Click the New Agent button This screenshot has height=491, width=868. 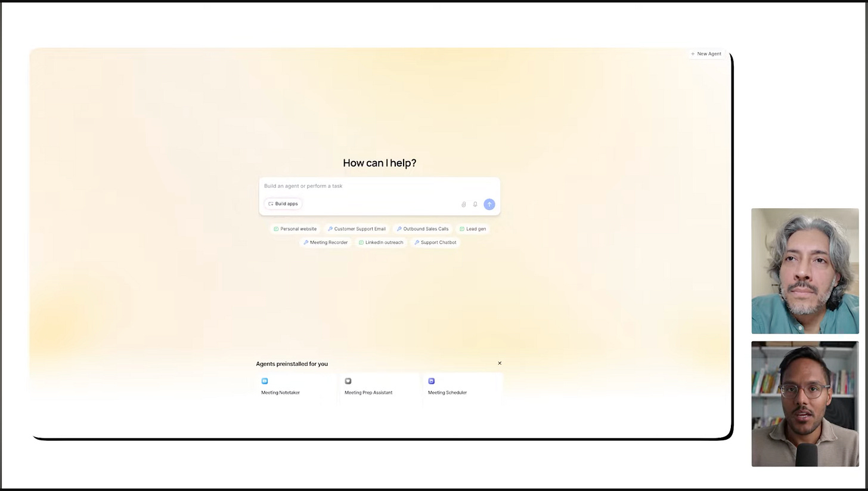coord(706,54)
